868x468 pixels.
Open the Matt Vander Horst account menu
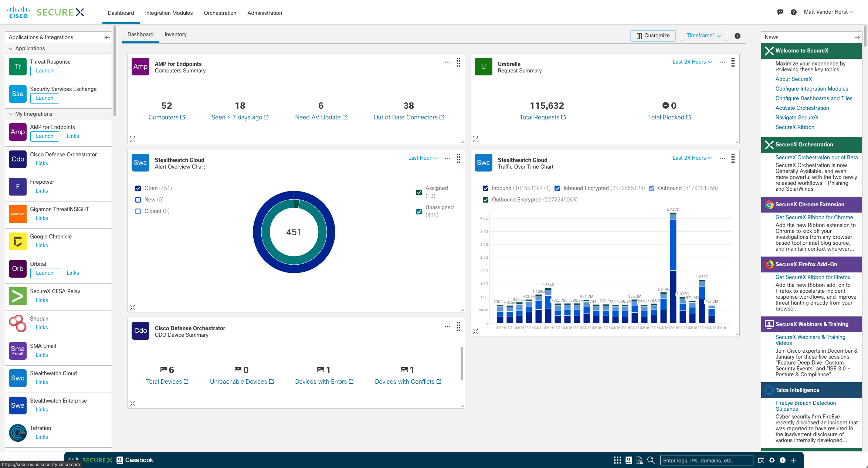click(828, 12)
